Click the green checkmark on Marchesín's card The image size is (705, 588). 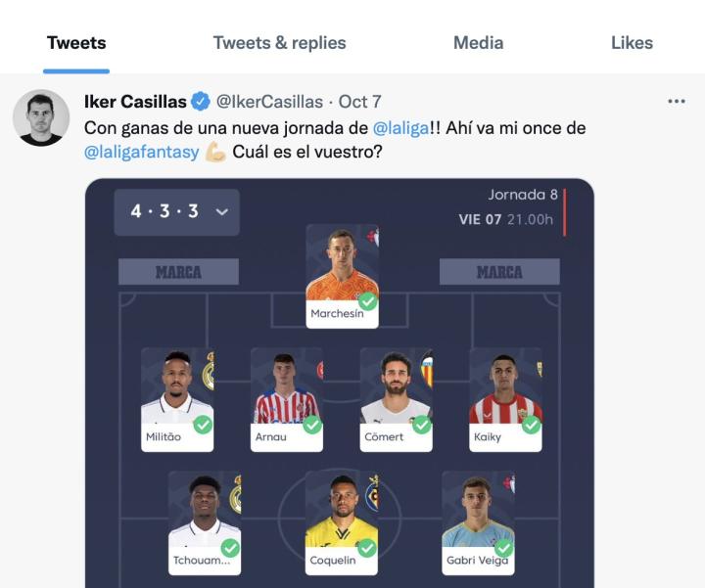(x=367, y=301)
